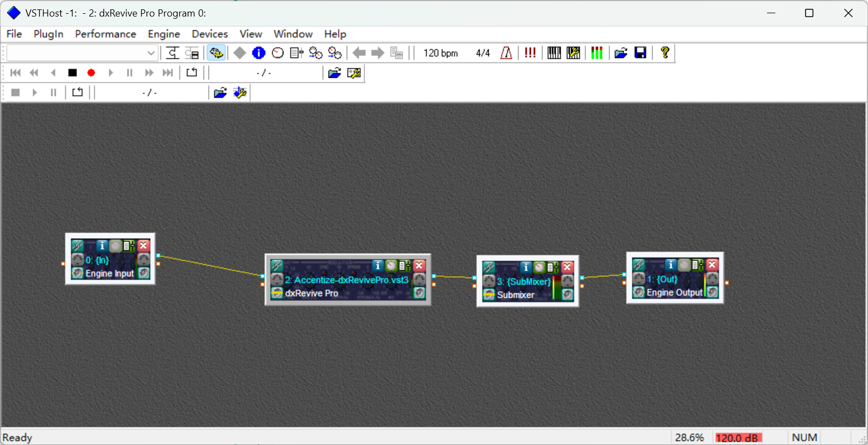The width and height of the screenshot is (868, 445).
Task: Click the keyboard configuration wrench icon
Action: click(573, 53)
